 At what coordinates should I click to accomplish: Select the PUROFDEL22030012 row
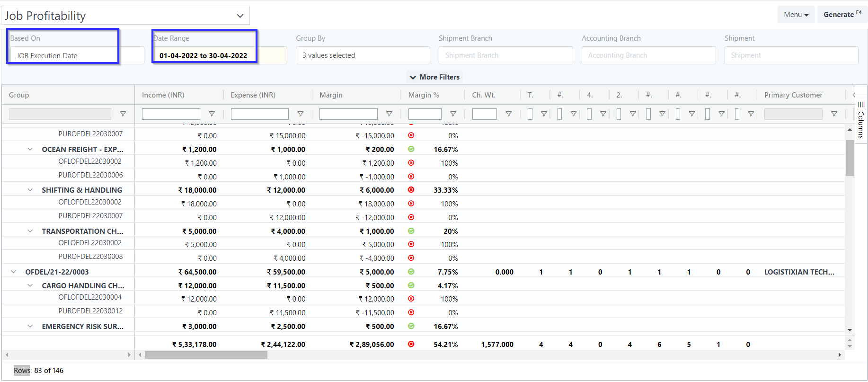pos(424,312)
